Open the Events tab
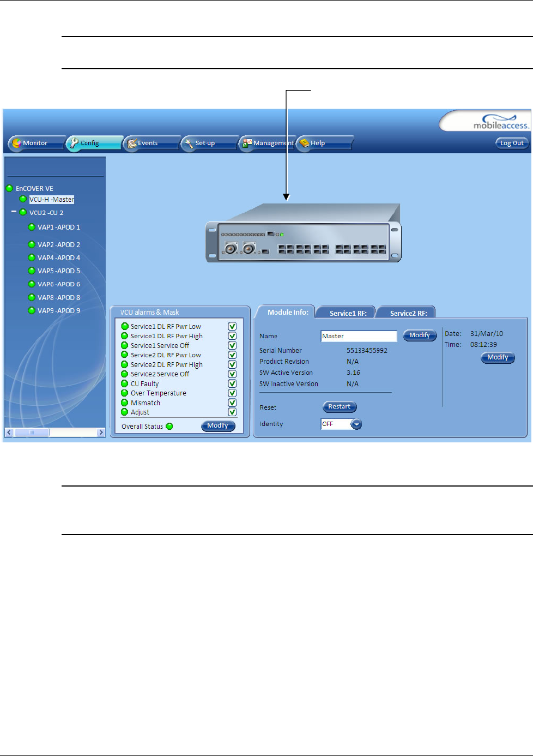This screenshot has width=533, height=756. [x=152, y=143]
